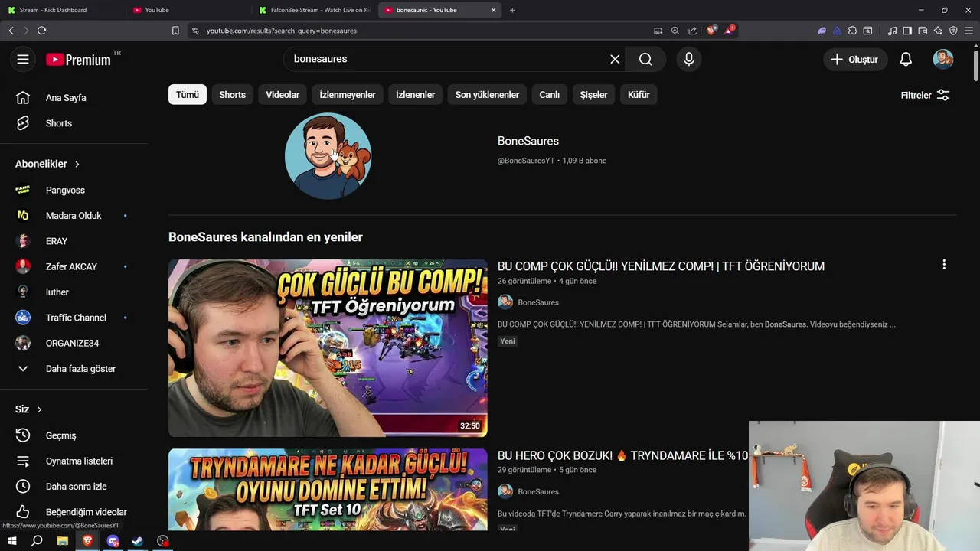
Task: Select the Şişeler filter chip
Action: click(593, 95)
